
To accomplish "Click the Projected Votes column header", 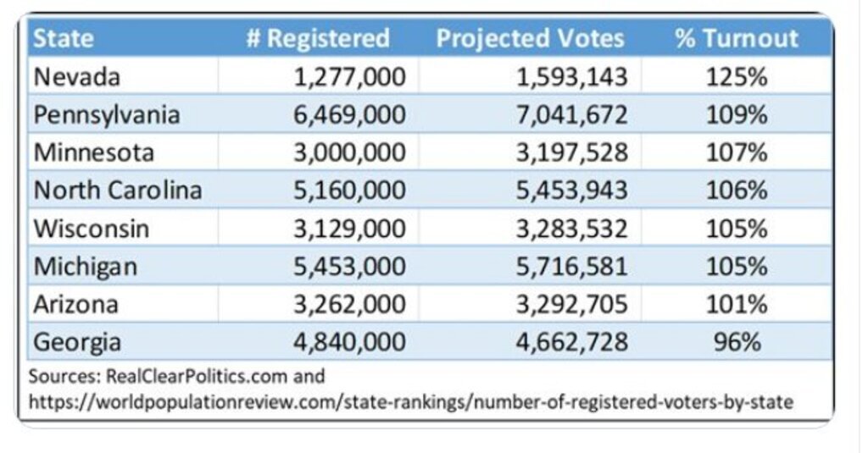I will pyautogui.click(x=530, y=38).
